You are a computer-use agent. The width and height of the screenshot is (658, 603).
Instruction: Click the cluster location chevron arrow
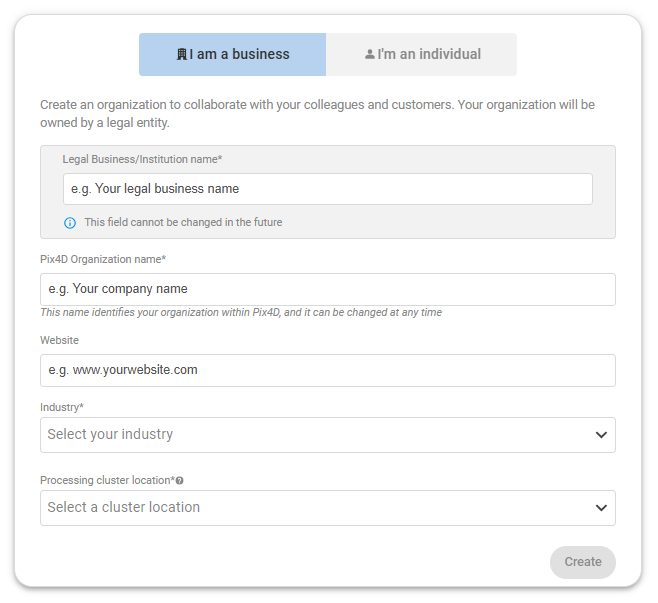[x=601, y=508]
